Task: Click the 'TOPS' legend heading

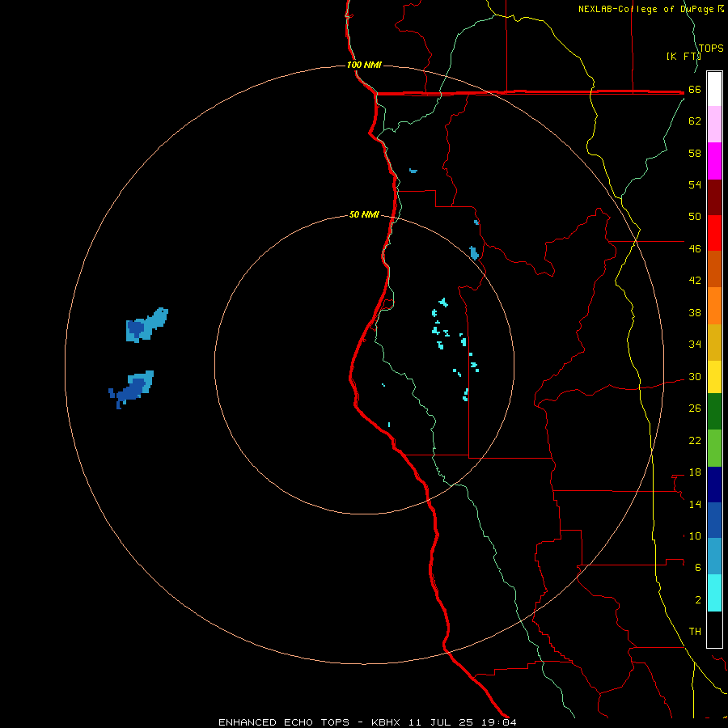Action: [711, 49]
